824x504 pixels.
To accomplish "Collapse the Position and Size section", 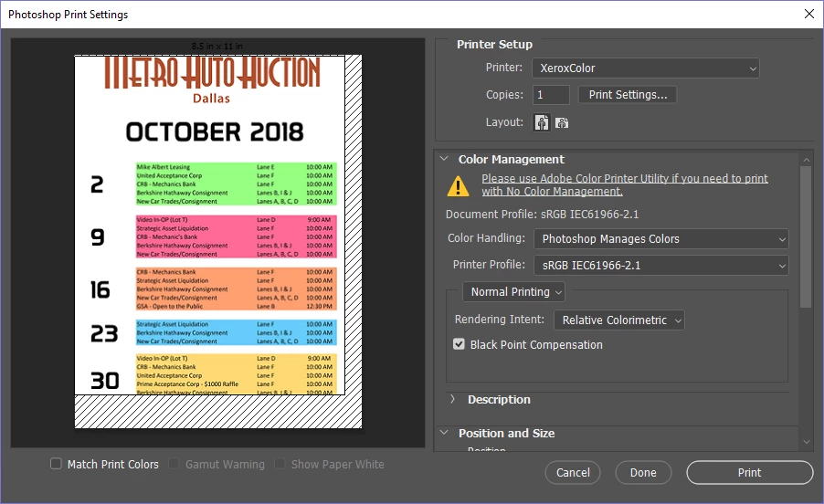I will point(444,433).
